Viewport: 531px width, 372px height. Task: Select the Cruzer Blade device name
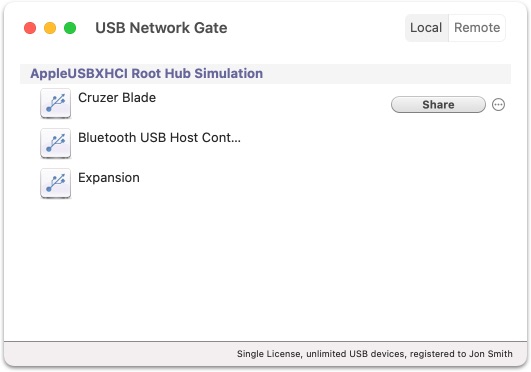[x=117, y=98]
